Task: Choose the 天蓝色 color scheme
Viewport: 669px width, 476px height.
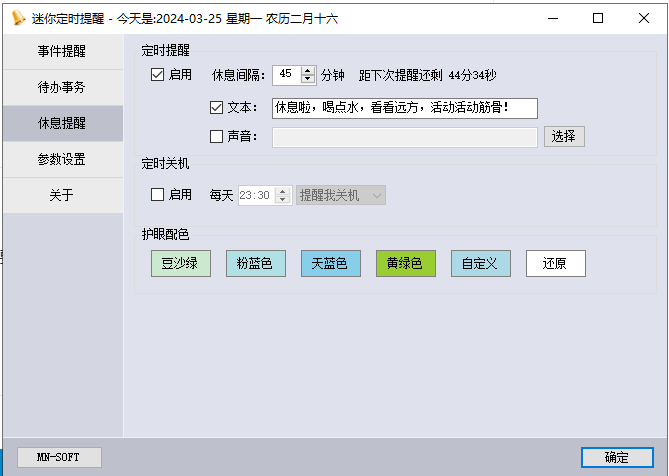Action: pos(330,264)
